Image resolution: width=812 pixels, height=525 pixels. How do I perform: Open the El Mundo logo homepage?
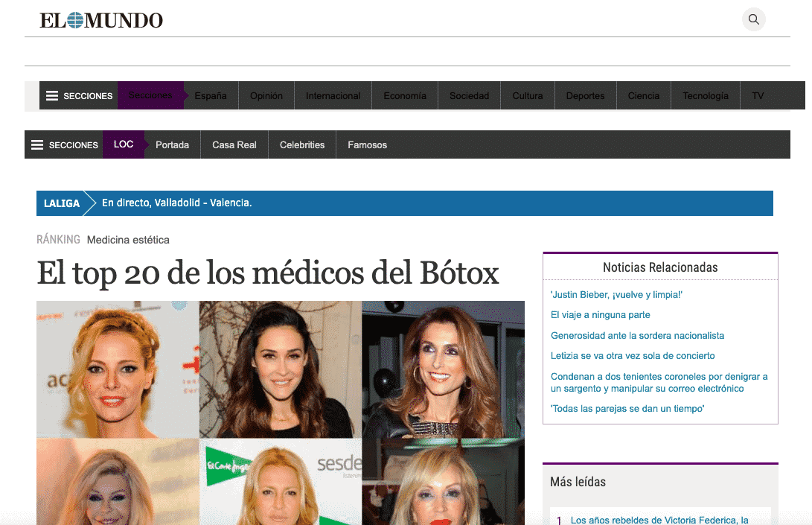click(101, 20)
